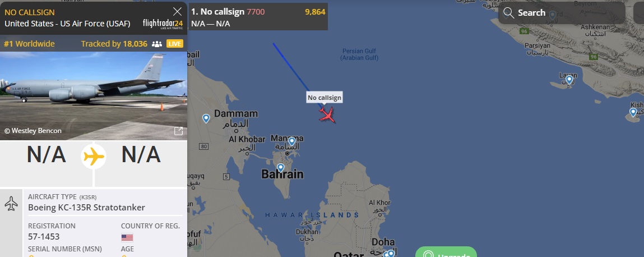Click the flightradar24 logo
The height and width of the screenshot is (257, 644).
coord(163,24)
